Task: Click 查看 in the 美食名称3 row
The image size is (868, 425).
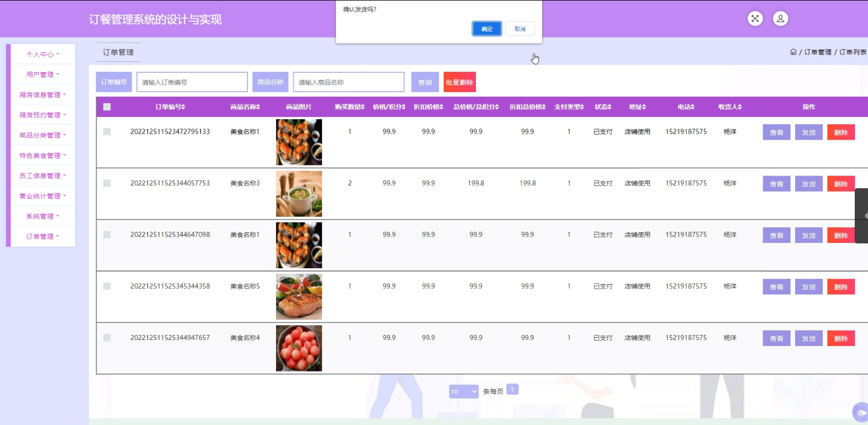Action: tap(777, 184)
